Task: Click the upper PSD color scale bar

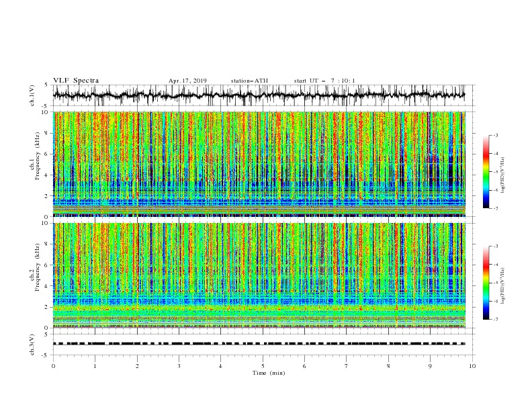Action: (486, 172)
